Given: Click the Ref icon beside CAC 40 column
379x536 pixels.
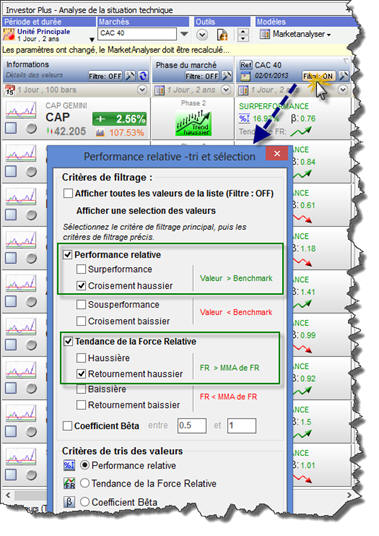Looking at the screenshot, I should [245, 65].
